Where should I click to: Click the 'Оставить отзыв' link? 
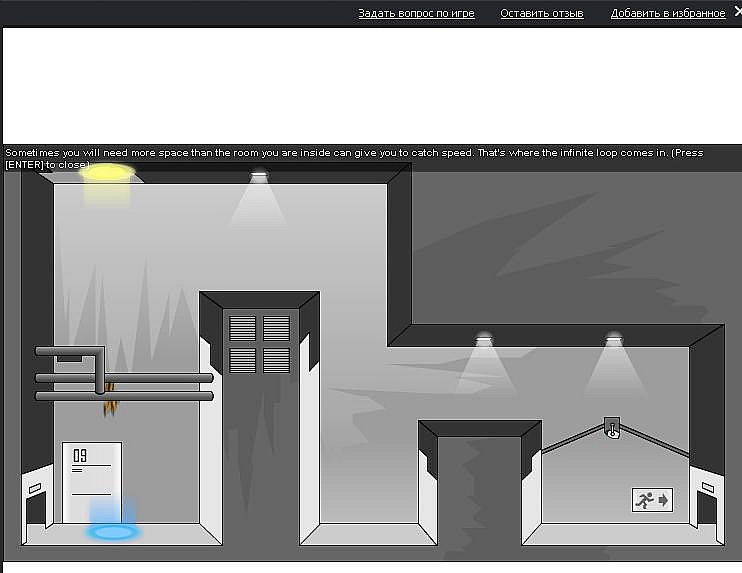[x=542, y=13]
